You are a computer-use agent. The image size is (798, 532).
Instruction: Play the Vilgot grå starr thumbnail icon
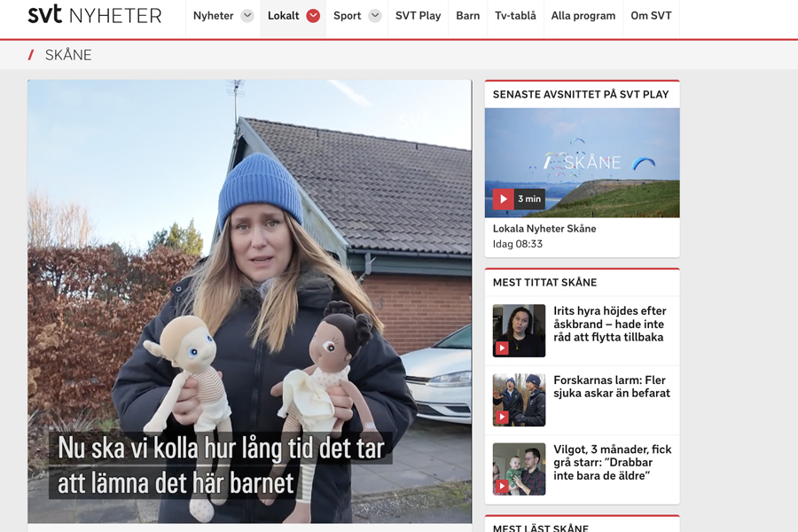[x=502, y=487]
